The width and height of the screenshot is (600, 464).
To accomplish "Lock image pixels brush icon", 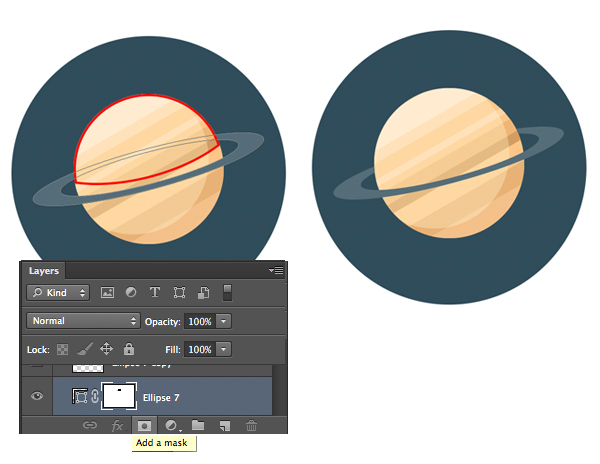I will click(85, 349).
